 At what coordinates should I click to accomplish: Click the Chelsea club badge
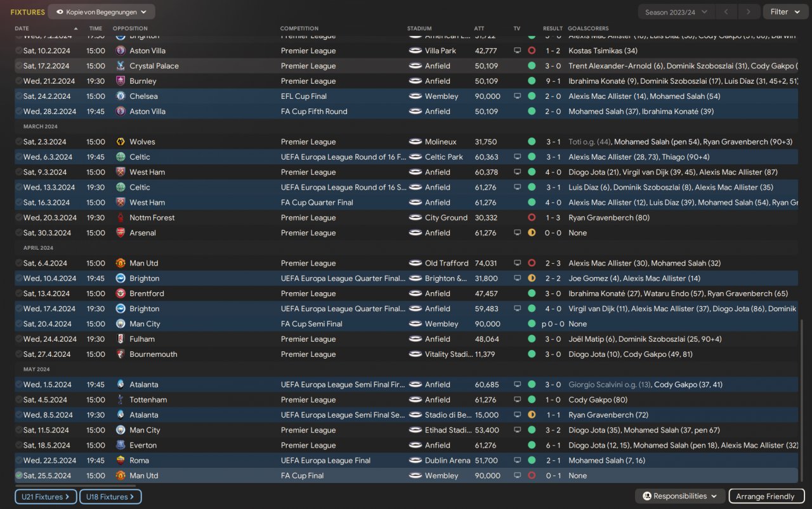click(x=121, y=96)
